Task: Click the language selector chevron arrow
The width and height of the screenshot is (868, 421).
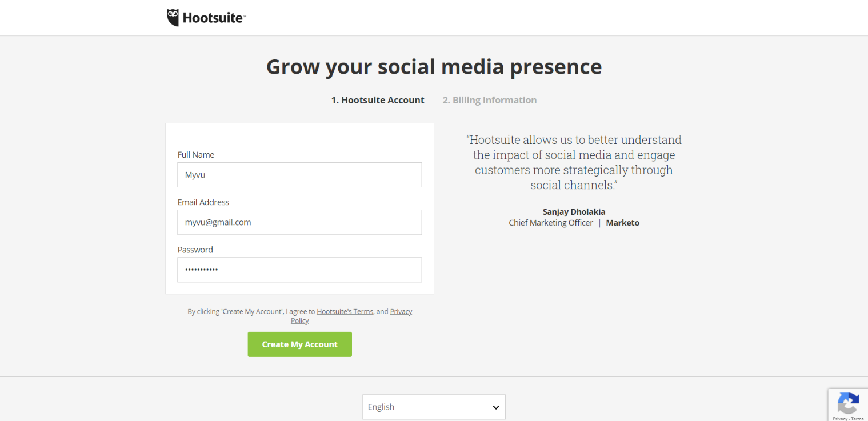Action: coord(495,407)
